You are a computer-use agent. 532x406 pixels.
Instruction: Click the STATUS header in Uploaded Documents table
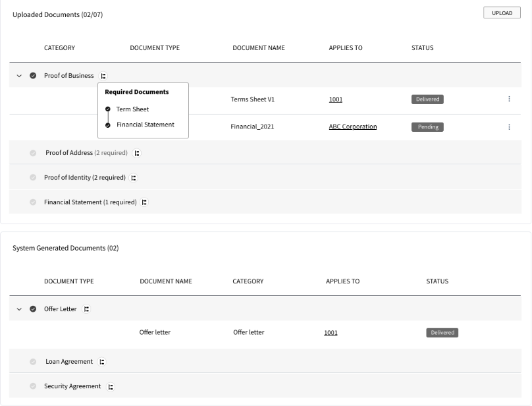[423, 48]
